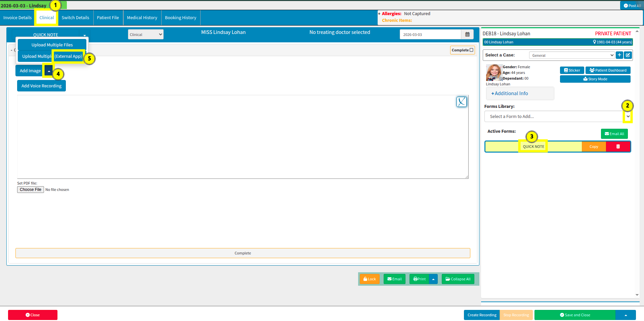Switch to Clinical tab

click(x=46, y=17)
